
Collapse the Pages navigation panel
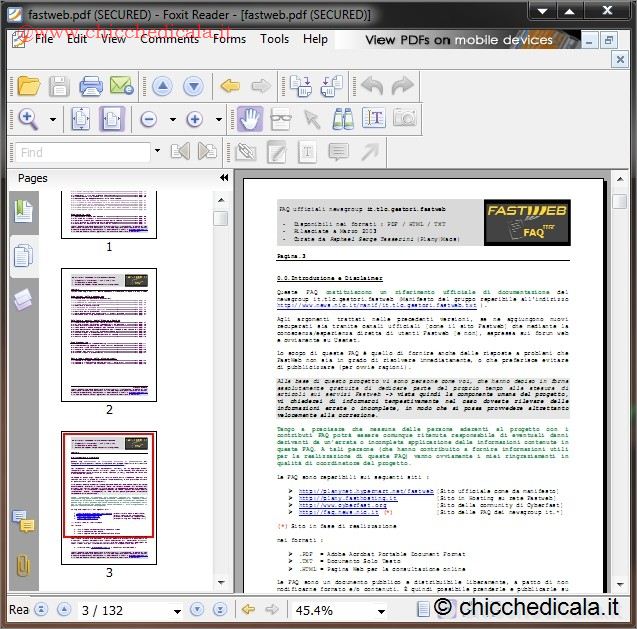point(224,178)
